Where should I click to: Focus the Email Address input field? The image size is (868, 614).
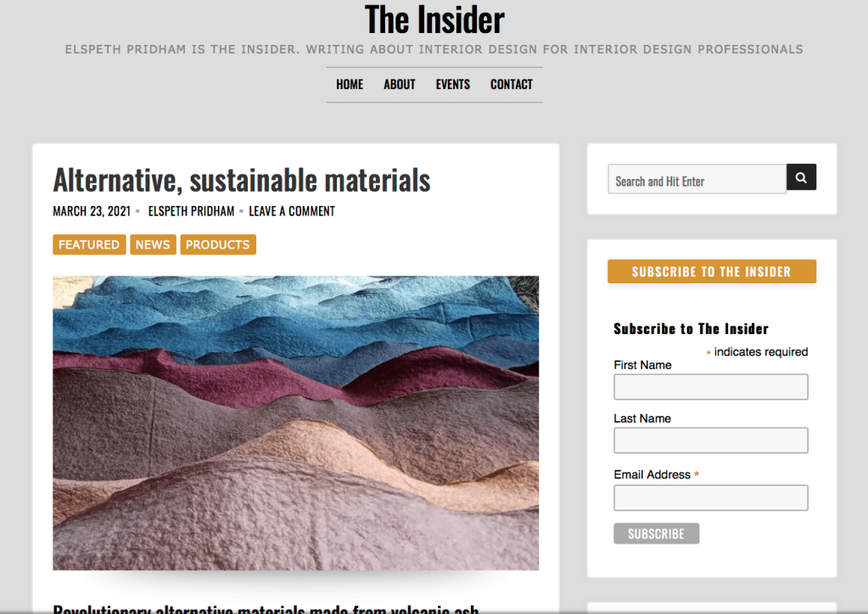pyautogui.click(x=711, y=498)
